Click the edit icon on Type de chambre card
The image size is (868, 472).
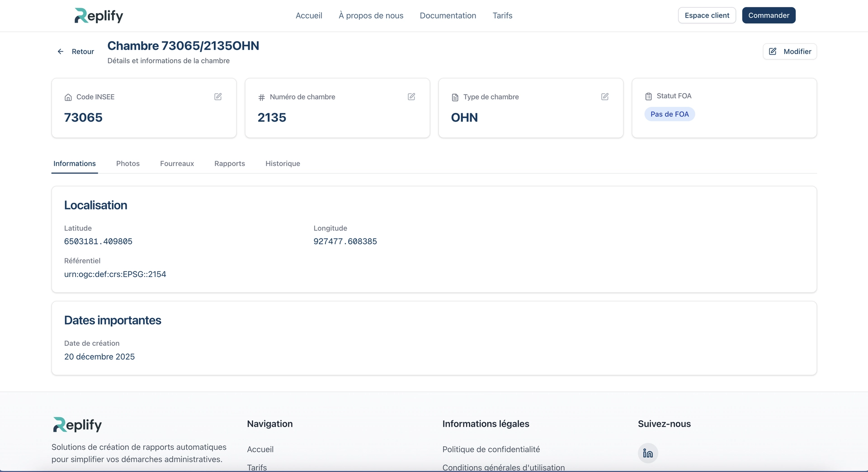coord(605,97)
